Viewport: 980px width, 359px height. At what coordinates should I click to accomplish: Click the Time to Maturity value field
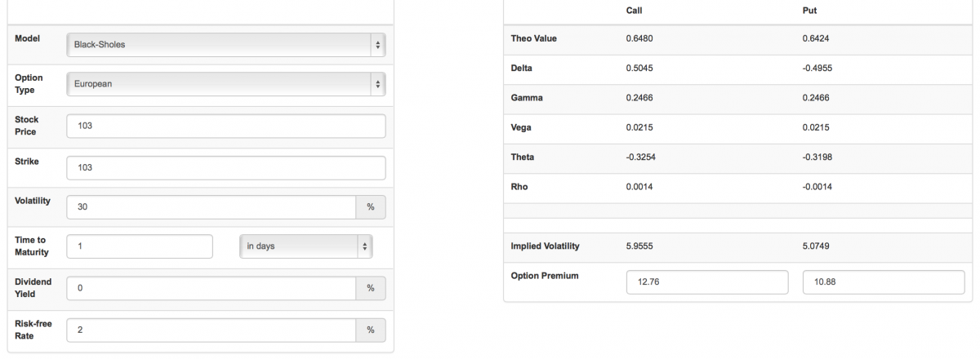tap(139, 246)
